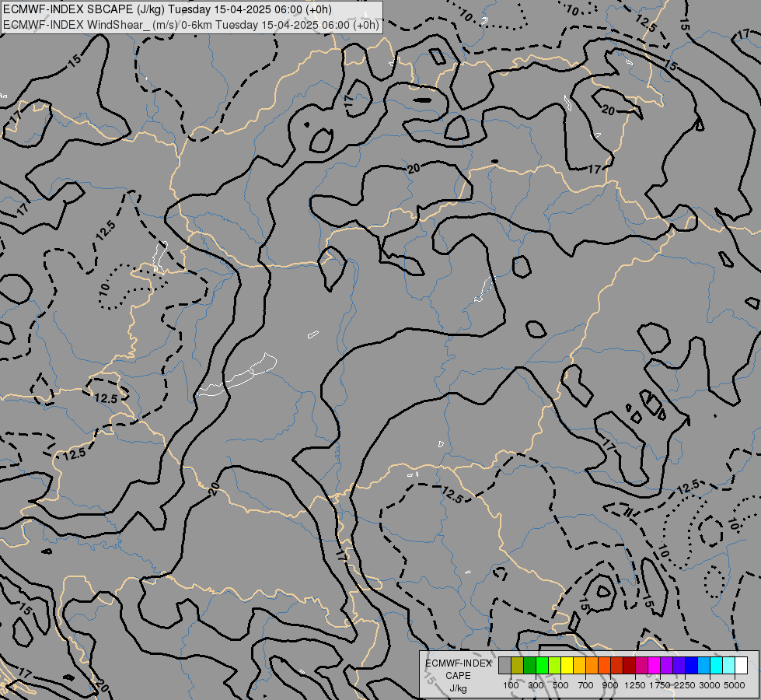Select the sky blue legend swatch
Image resolution: width=761 pixels, height=700 pixels.
click(703, 666)
